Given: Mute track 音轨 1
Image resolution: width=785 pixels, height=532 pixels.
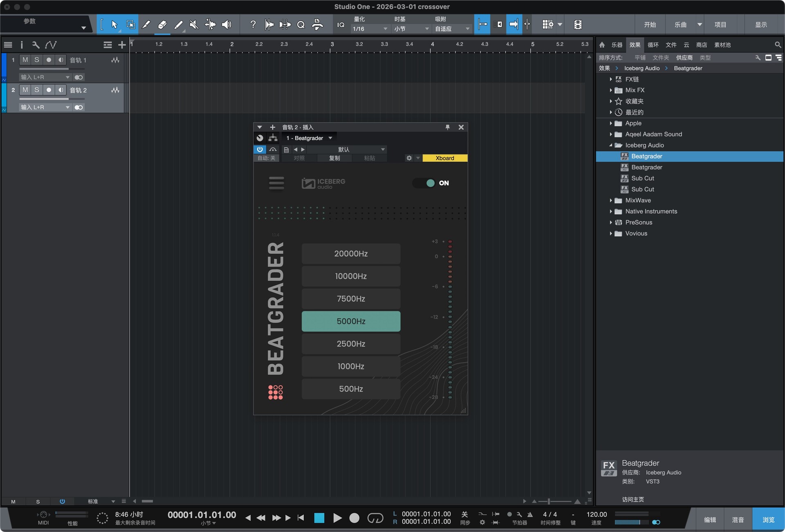Looking at the screenshot, I should [x=25, y=60].
